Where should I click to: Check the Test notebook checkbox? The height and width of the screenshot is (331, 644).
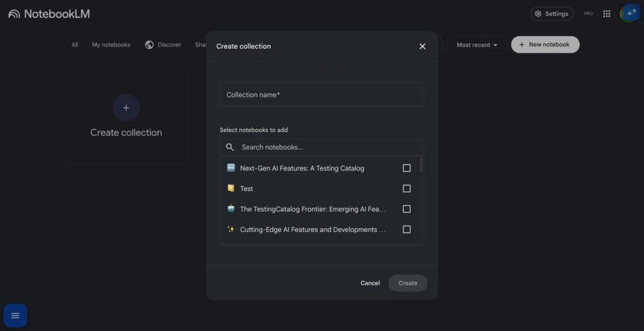407,188
